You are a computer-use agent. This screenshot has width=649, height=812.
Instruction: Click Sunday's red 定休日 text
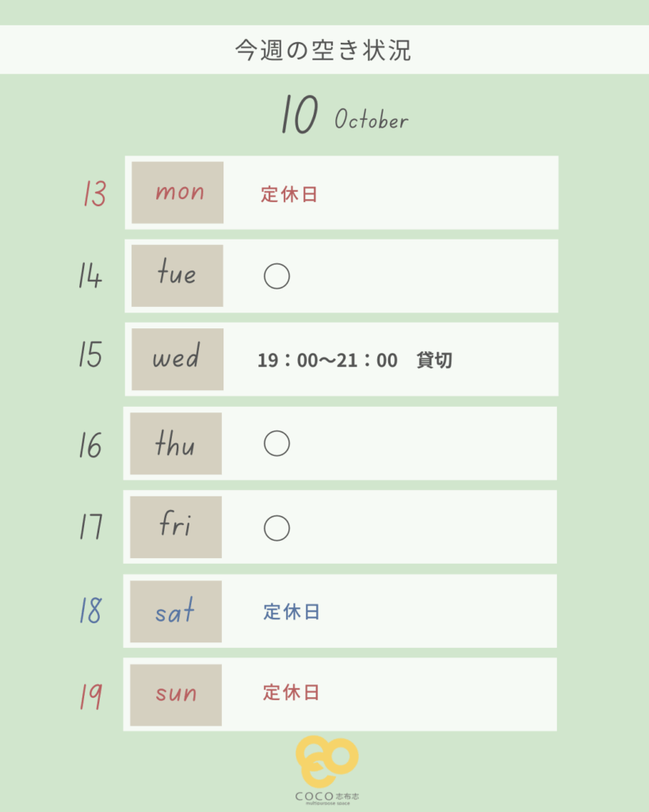tap(292, 692)
